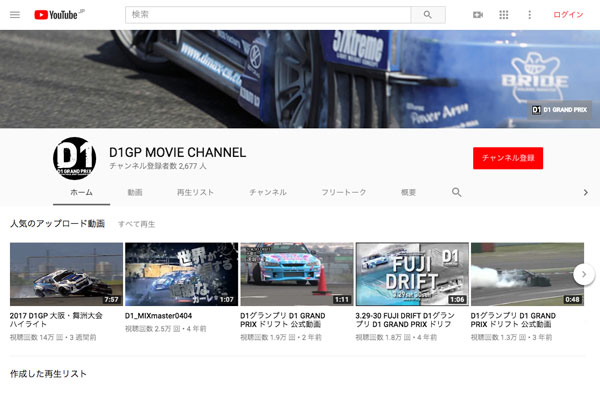Click the 作成した再生リスト heading
Screen dimensions: 600x400
pos(48,374)
